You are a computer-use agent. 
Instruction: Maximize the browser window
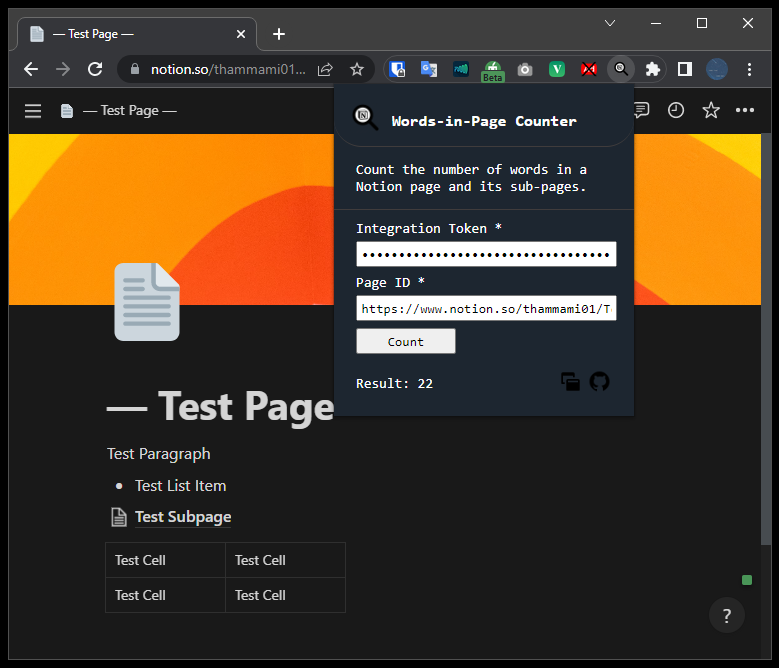click(x=702, y=23)
